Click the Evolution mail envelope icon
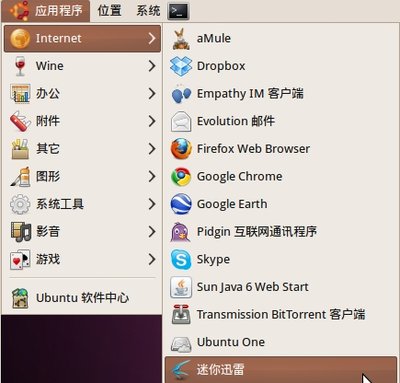Viewport: 400px width, 383px height. tap(181, 121)
